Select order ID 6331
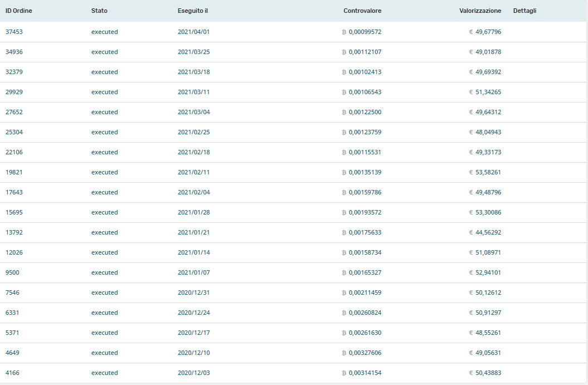 click(12, 313)
